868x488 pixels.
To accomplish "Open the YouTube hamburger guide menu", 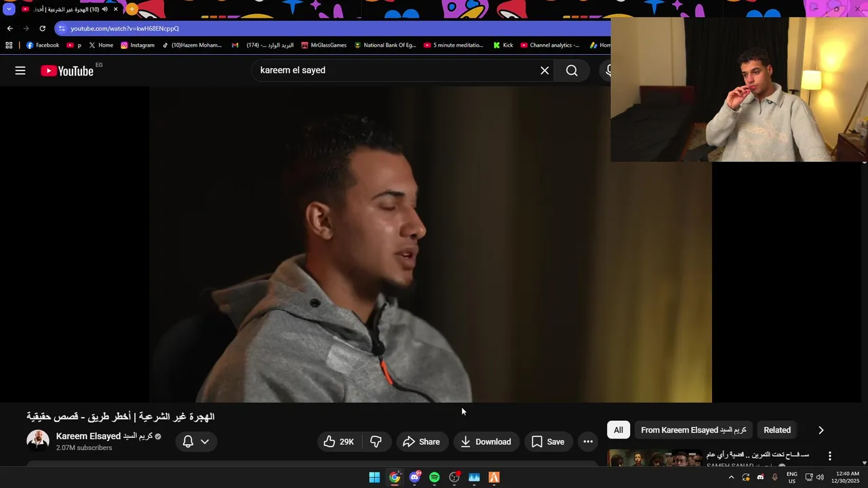I will 20,70.
